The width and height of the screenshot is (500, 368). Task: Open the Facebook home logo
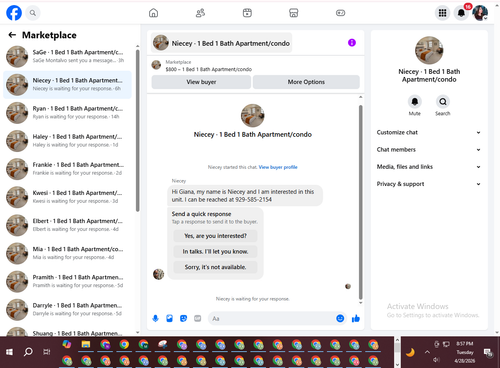tap(14, 13)
